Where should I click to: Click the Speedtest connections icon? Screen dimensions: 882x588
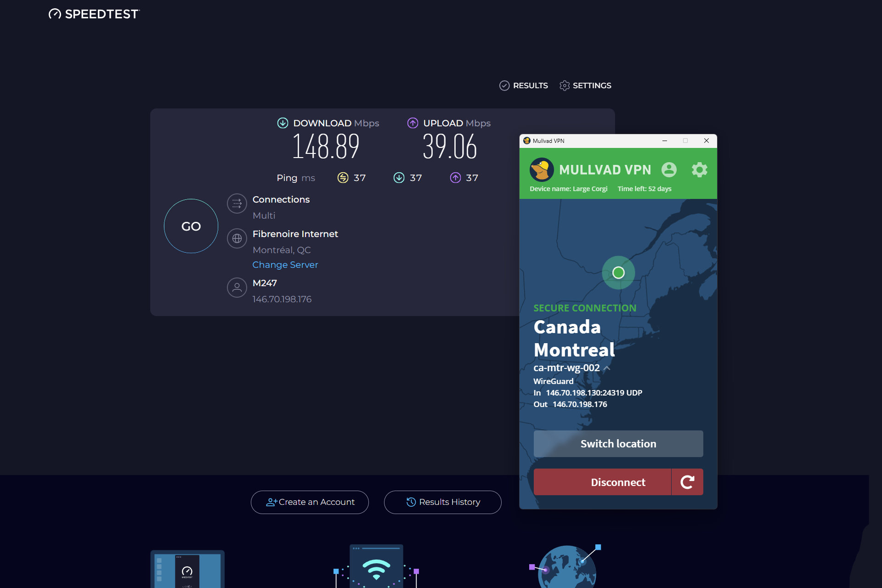(x=236, y=204)
